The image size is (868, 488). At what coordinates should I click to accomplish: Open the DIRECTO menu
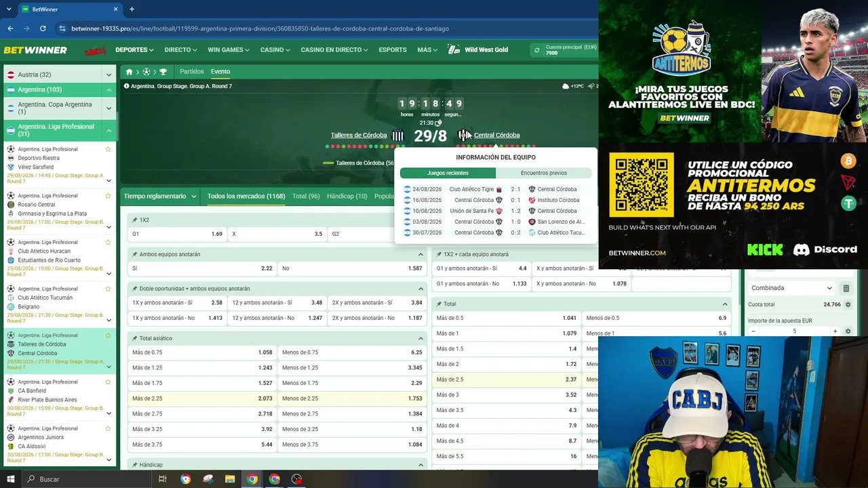[x=180, y=50]
